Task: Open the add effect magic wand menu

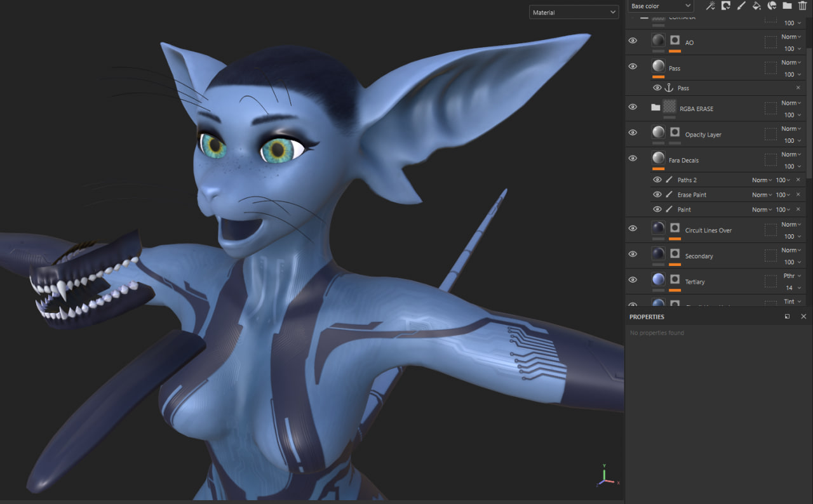Action: click(x=711, y=6)
